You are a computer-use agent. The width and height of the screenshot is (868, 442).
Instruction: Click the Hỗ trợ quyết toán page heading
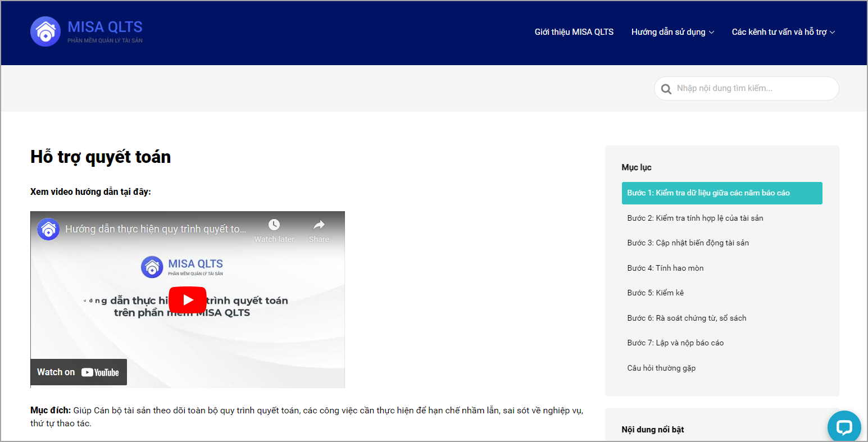click(101, 157)
